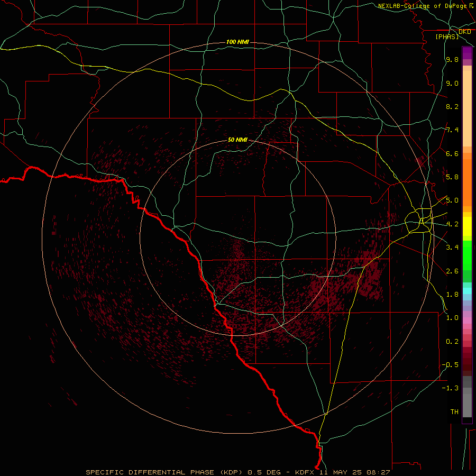Click the cyan segment of the color bar
476x476 pixels.
[x=467, y=291]
